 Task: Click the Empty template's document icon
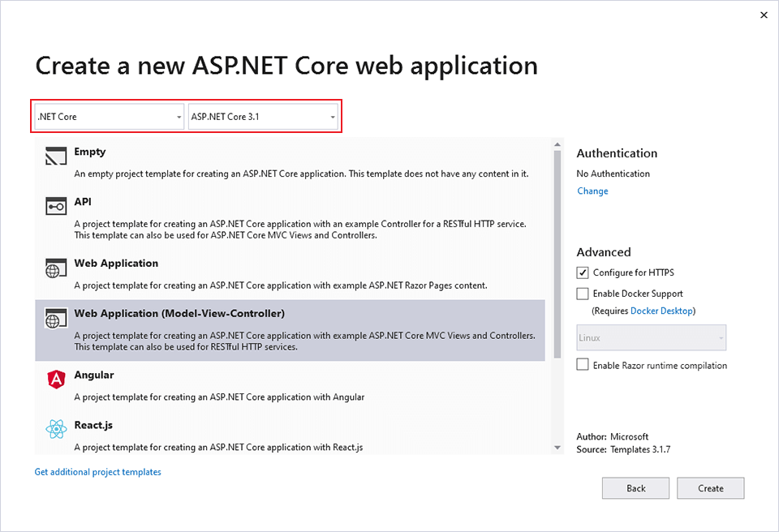click(x=56, y=157)
